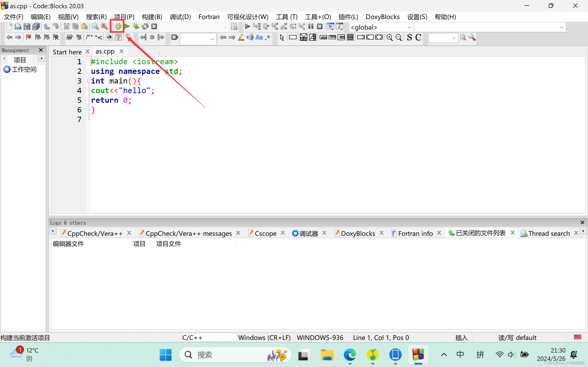Viewport: 588px width, 367px height.
Task: Toggle Match case Aa option
Action: click(259, 37)
